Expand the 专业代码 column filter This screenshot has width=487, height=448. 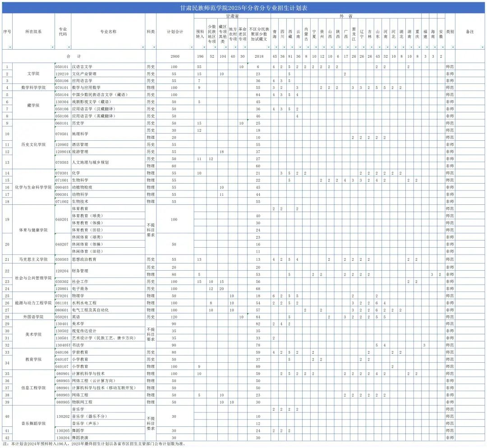coord(69,47)
